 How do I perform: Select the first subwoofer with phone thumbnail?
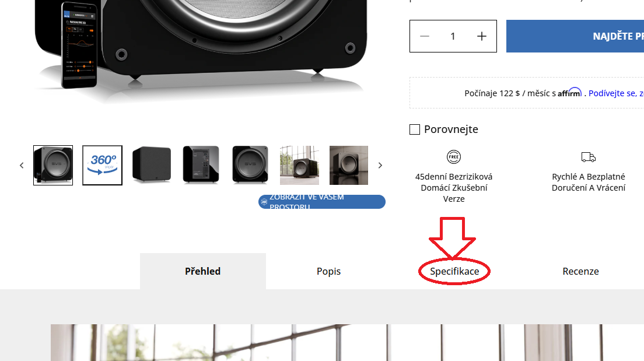tap(53, 165)
